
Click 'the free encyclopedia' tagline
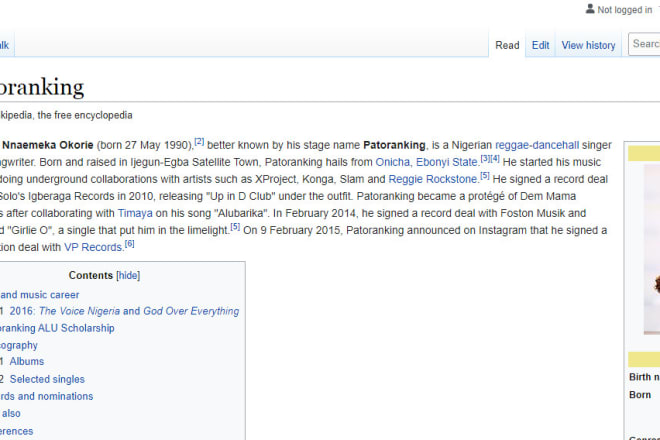(x=85, y=115)
